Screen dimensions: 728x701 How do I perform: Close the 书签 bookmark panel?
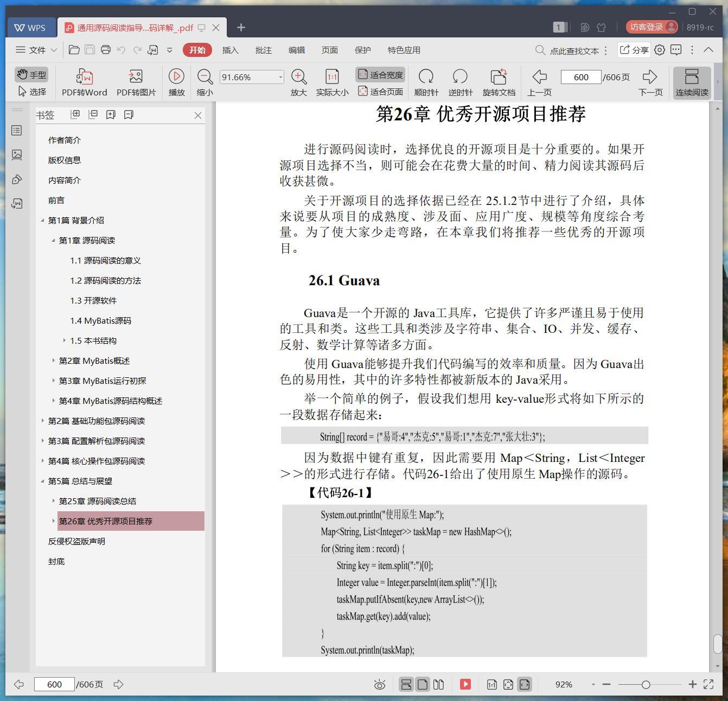198,115
